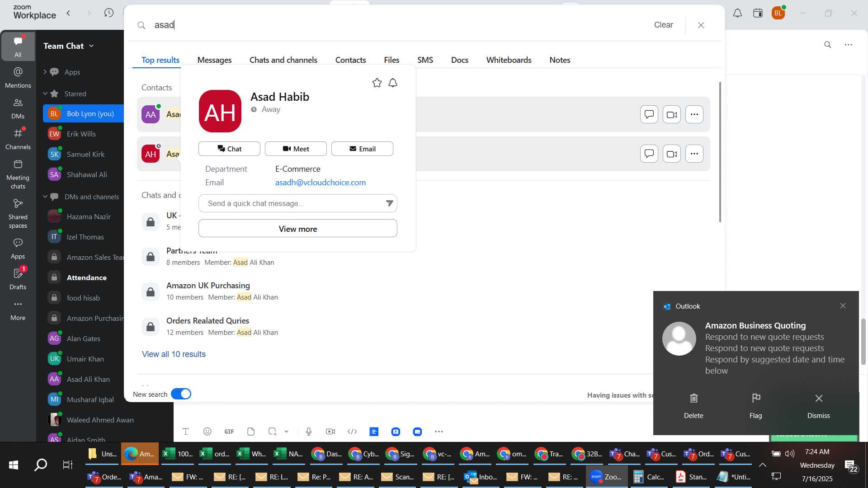Delete email from Outlook notification

point(693,406)
